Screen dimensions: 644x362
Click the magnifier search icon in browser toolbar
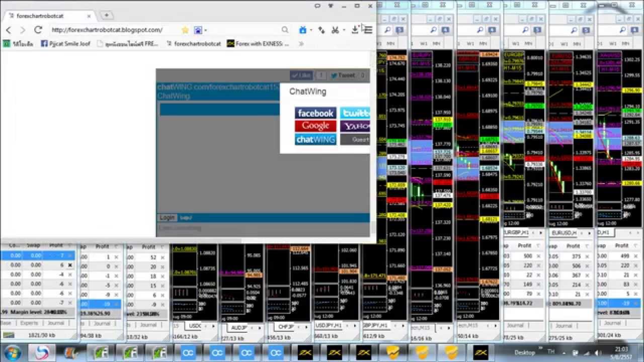(x=285, y=30)
